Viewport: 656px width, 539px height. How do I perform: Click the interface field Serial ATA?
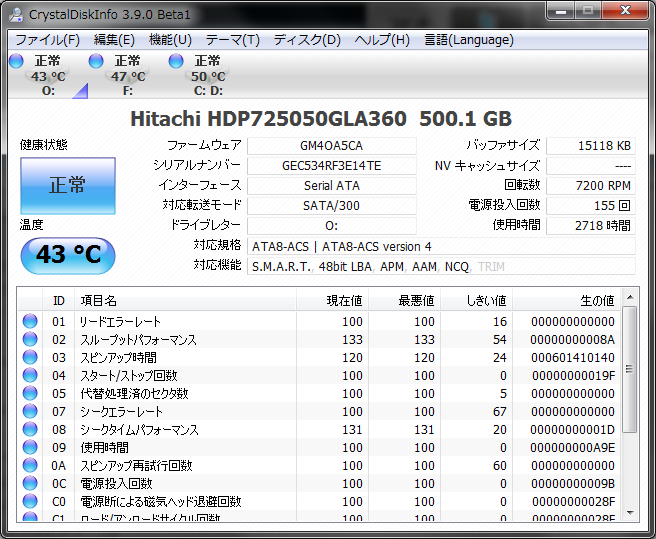pos(331,186)
